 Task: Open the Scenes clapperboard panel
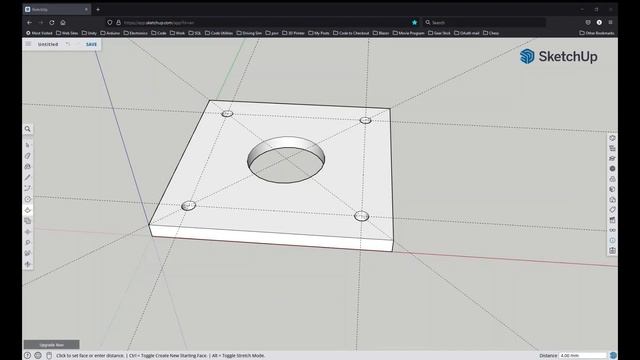pyautogui.click(x=612, y=220)
